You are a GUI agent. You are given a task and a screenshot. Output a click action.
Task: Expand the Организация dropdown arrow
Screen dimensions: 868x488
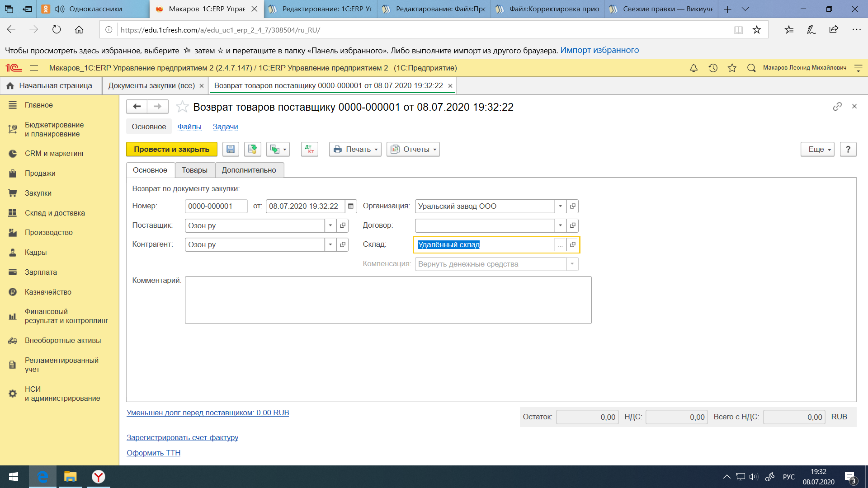tap(561, 206)
